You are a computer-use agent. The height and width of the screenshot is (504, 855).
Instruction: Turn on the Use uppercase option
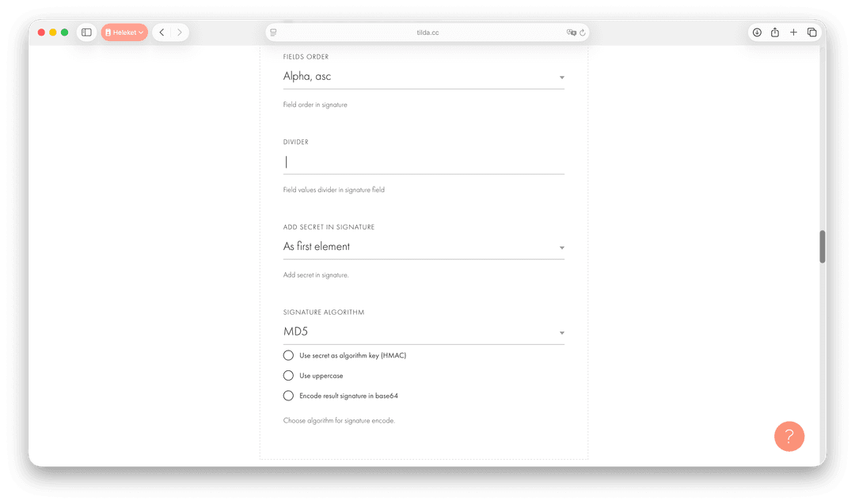click(x=288, y=375)
